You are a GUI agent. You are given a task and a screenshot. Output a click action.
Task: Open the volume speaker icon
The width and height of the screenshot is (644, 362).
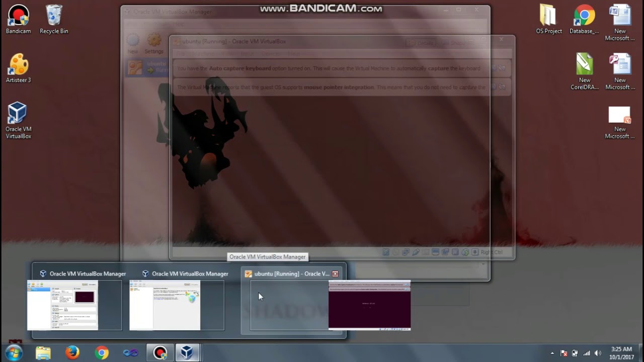coord(598,353)
